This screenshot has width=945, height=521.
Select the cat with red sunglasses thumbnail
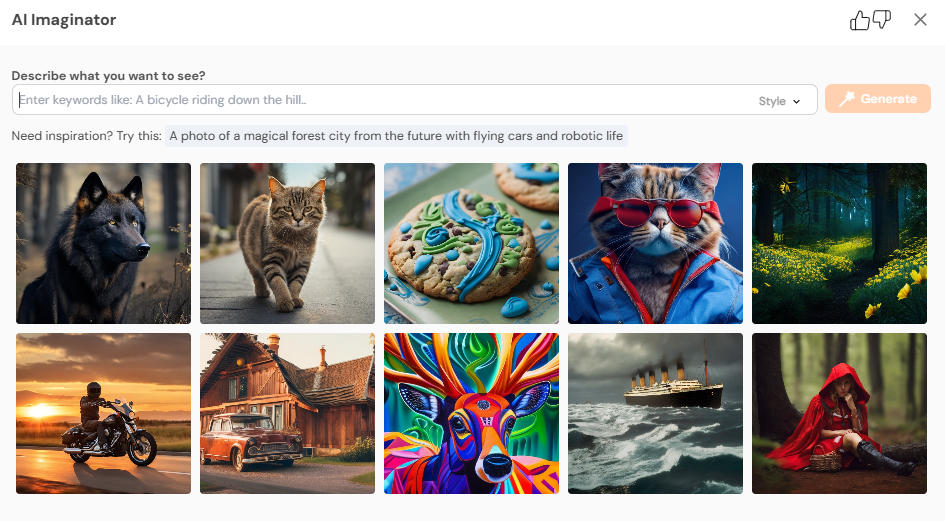point(655,244)
